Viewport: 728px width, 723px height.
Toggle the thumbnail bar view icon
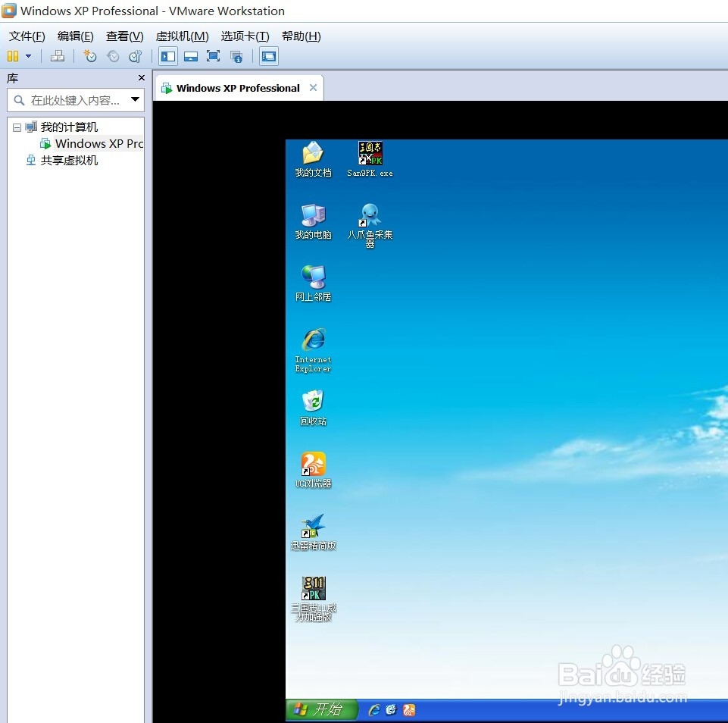click(x=191, y=57)
